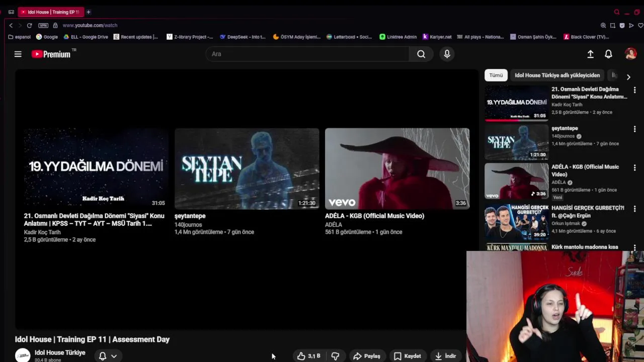The height and width of the screenshot is (362, 644).
Task: Click the Kaydet save button
Action: [x=408, y=356]
